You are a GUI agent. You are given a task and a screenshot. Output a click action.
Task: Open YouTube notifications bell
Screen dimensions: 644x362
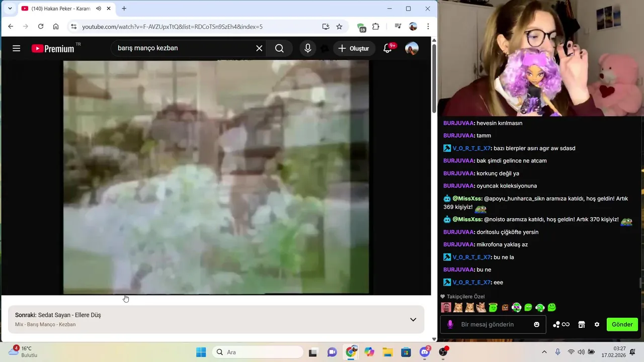tap(387, 48)
